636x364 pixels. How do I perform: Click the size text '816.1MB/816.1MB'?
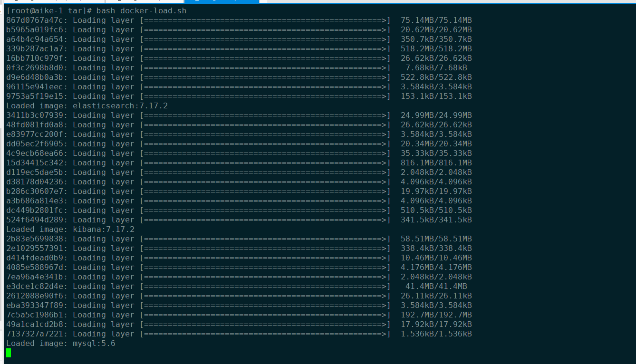pyautogui.click(x=435, y=163)
